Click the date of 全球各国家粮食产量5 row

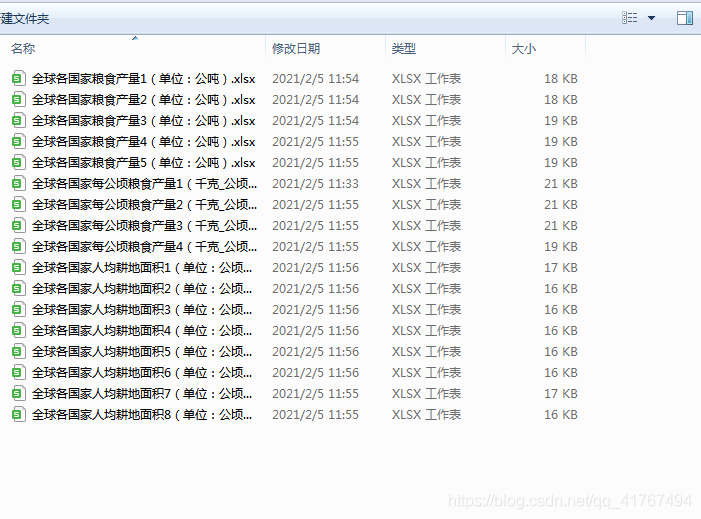click(315, 163)
